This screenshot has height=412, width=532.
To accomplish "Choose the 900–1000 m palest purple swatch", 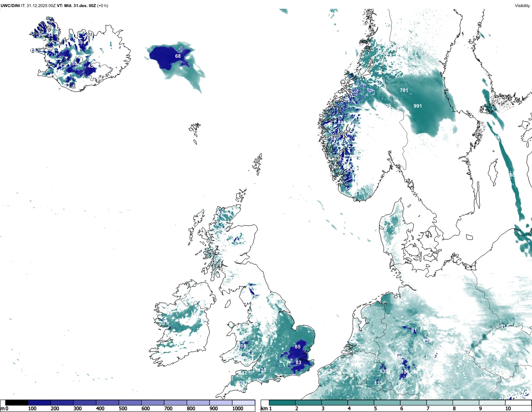I will pos(221,402).
